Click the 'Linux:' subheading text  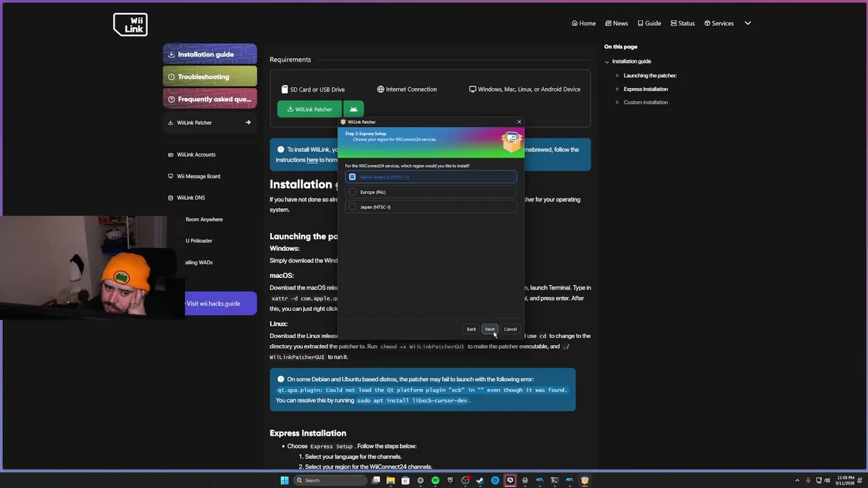(x=279, y=324)
